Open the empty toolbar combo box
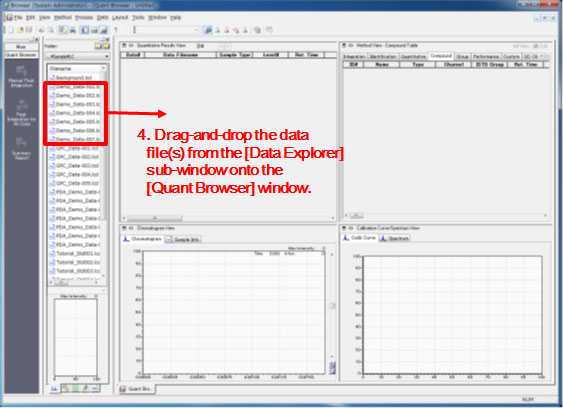Image resolution: width=563 pixels, height=408 pixels. [167, 30]
